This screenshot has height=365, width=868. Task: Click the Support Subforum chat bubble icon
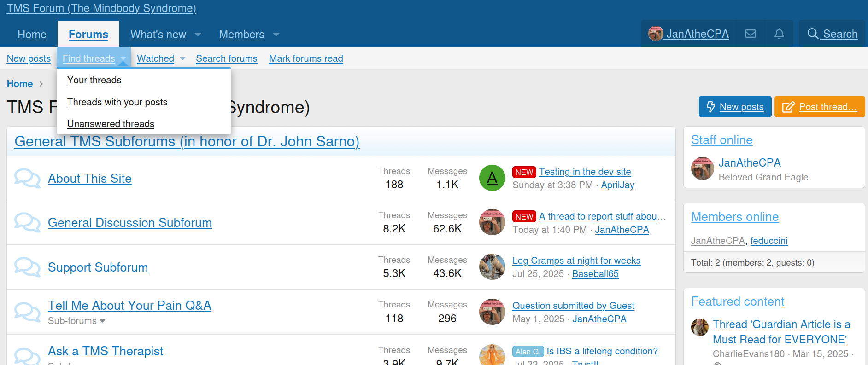(x=27, y=267)
